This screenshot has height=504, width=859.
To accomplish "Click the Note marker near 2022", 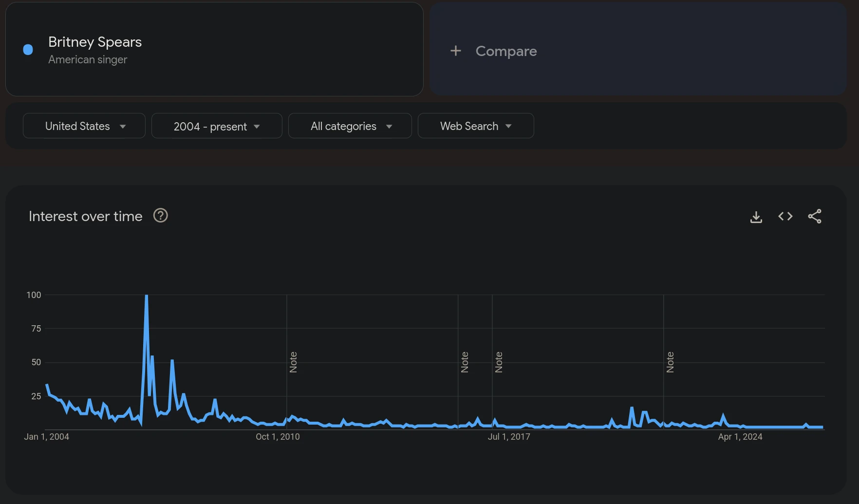I will tap(670, 362).
